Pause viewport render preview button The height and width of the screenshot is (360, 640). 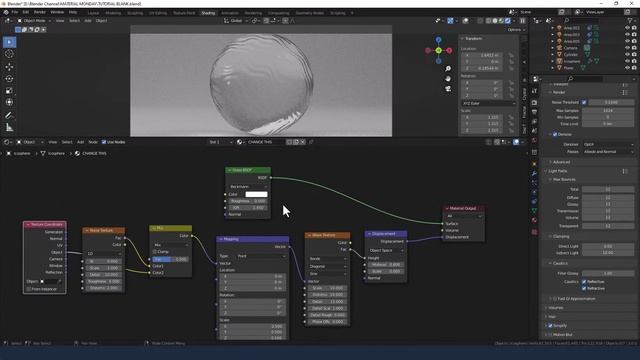click(522, 20)
